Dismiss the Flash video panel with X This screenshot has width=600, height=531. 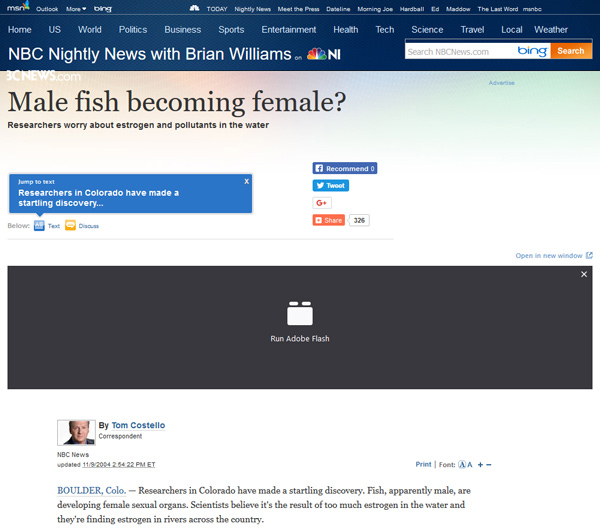point(584,275)
